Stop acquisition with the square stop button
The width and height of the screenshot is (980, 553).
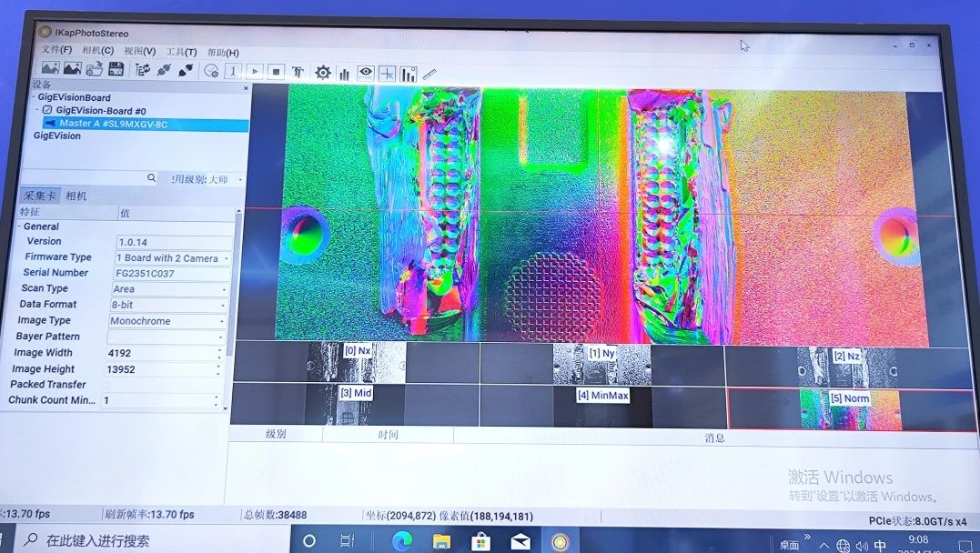tap(276, 71)
